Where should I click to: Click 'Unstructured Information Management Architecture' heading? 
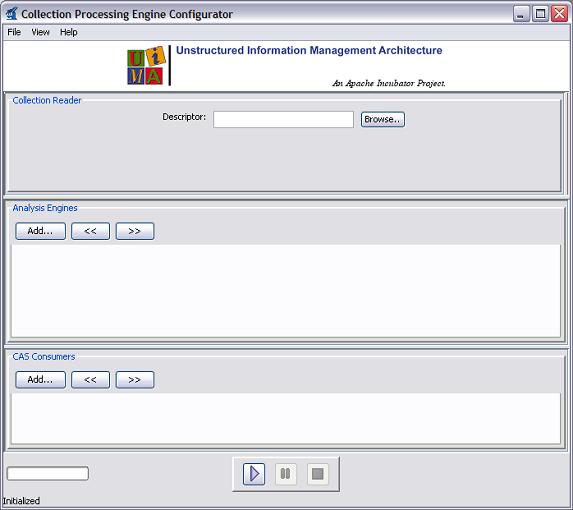[309, 50]
